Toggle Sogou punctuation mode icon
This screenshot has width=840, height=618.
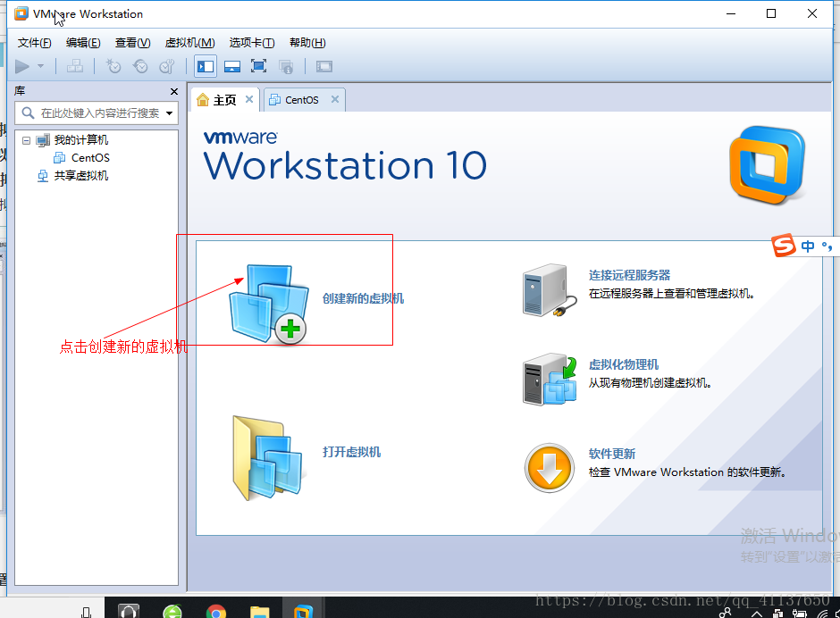click(827, 246)
